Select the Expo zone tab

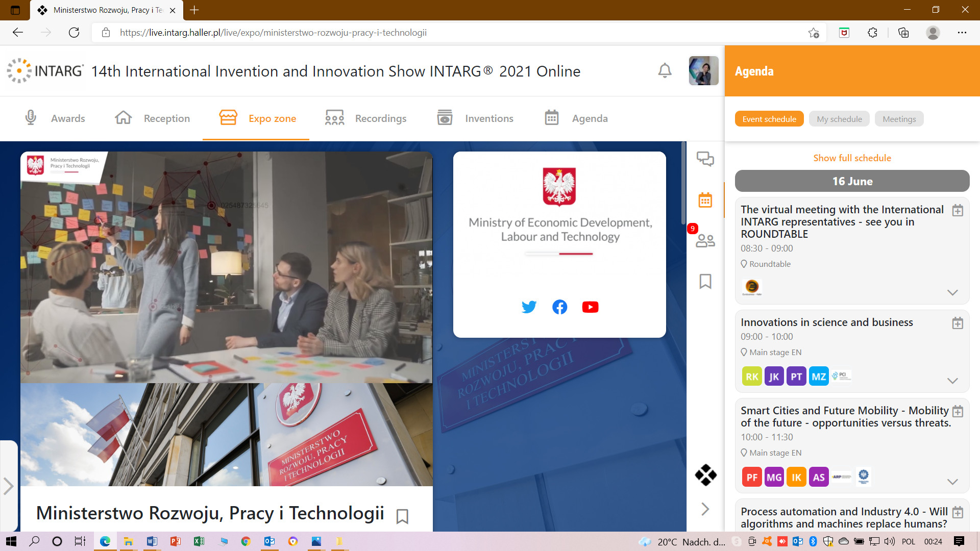257,118
